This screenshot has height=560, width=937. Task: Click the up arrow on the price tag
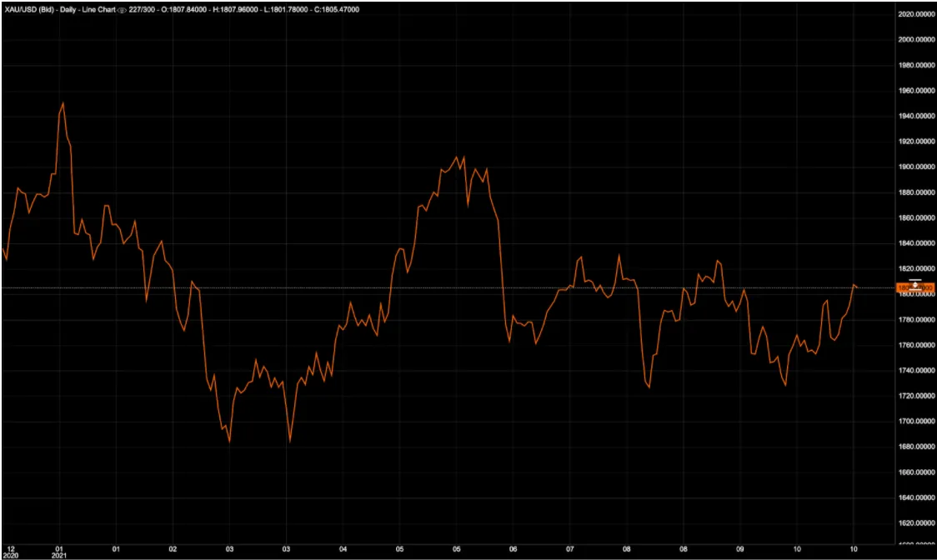pos(915,282)
